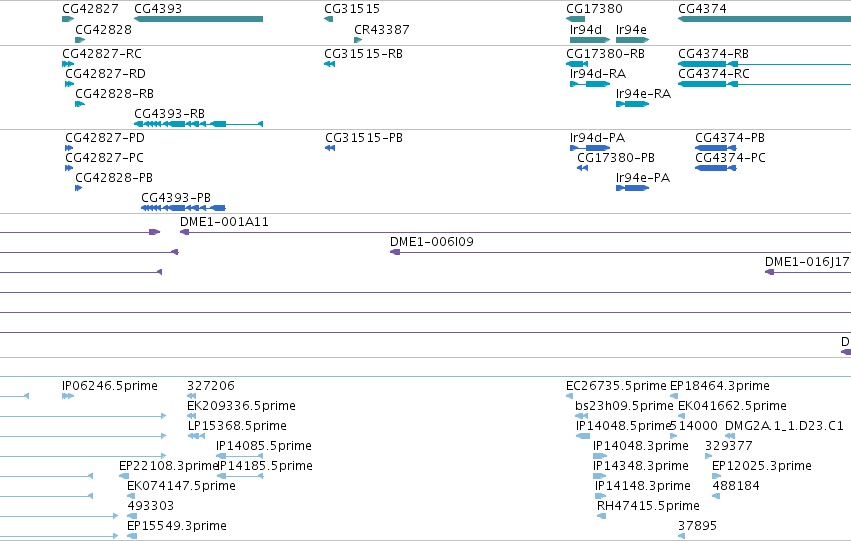The width and height of the screenshot is (851, 541).
Task: Select BAC clone DME1-016J17
Action: tap(808, 272)
